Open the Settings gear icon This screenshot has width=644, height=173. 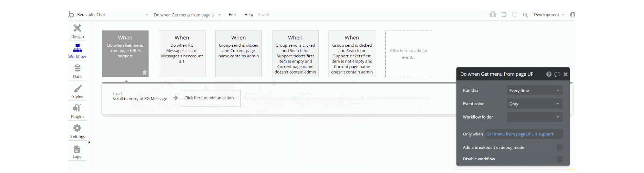(77, 128)
